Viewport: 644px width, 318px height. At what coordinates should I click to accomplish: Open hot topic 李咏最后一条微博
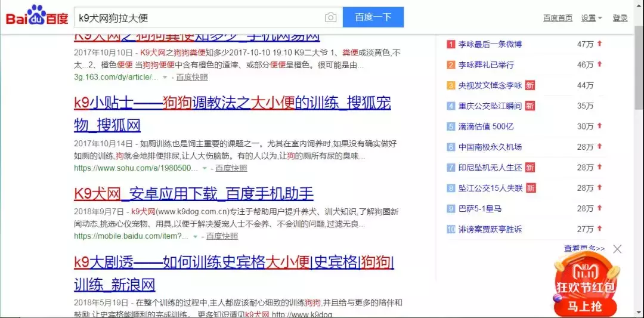click(x=490, y=44)
